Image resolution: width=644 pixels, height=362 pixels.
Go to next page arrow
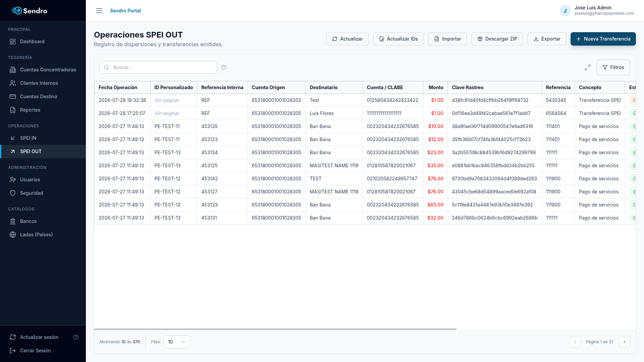(625, 342)
